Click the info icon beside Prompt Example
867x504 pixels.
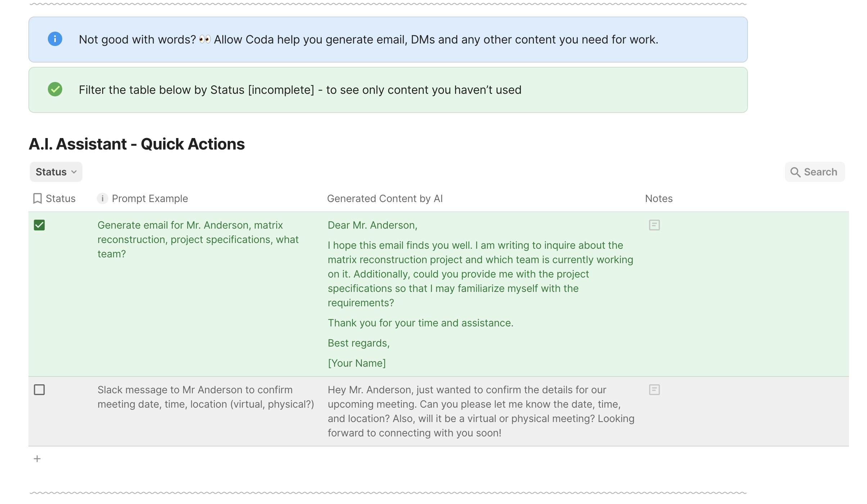103,198
